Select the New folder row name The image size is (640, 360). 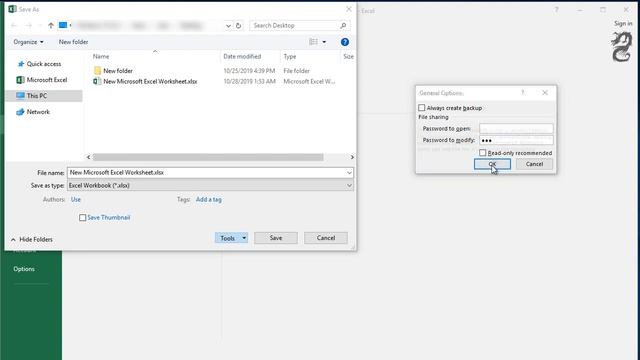coord(118,71)
